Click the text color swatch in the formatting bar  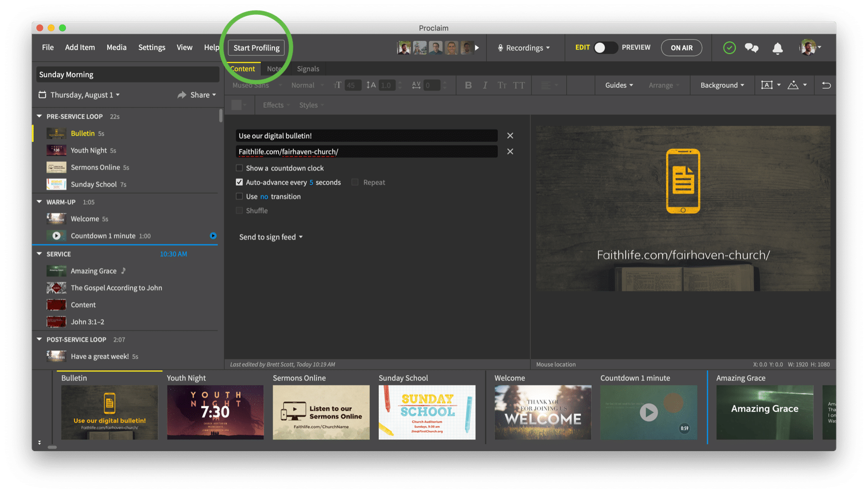236,105
